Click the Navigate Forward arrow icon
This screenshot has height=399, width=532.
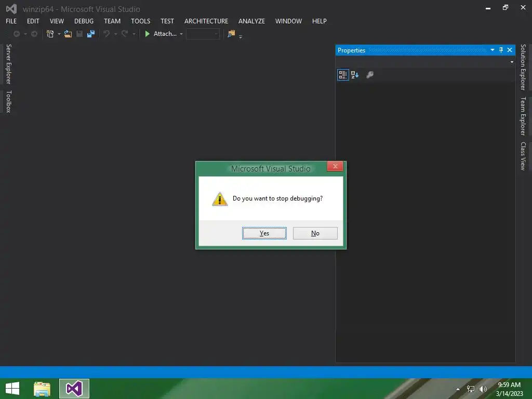click(34, 34)
